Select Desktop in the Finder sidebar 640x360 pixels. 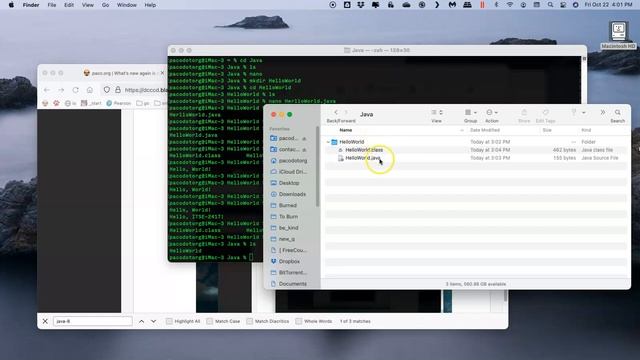[289, 183]
